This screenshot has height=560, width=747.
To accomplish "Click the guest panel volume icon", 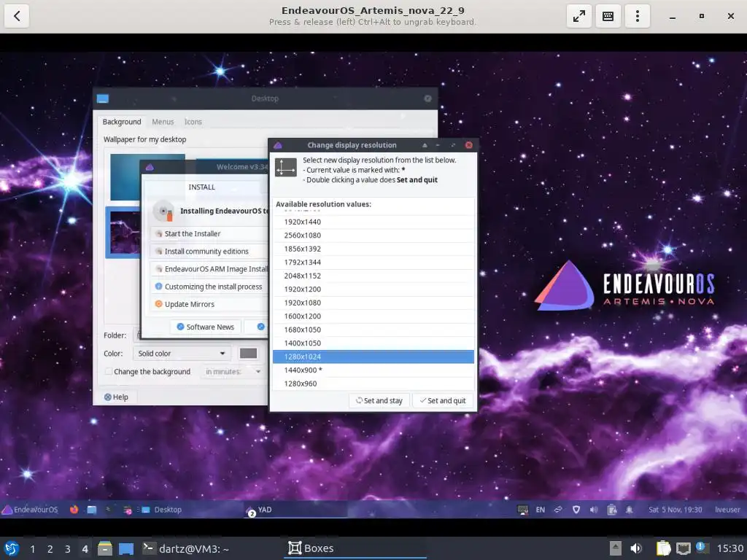I will pyautogui.click(x=594, y=510).
